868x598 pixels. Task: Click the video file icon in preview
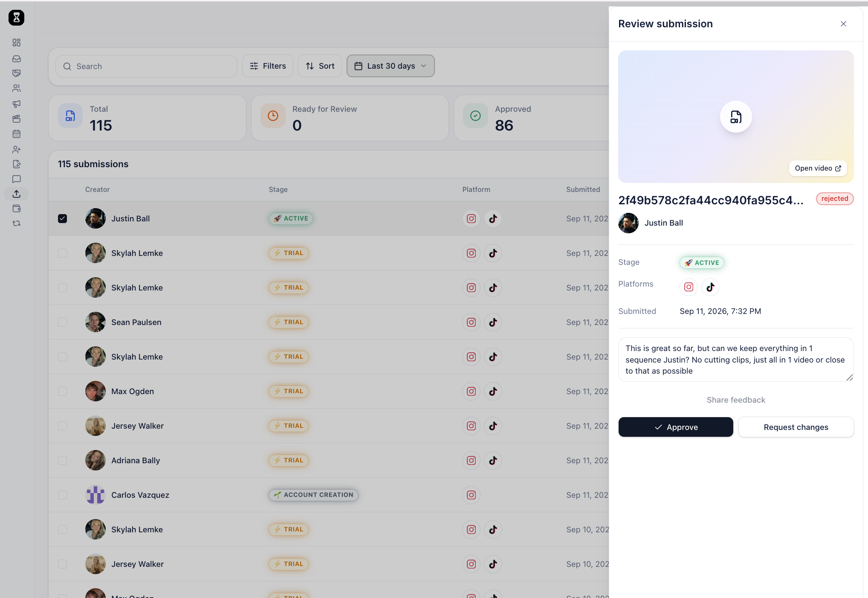click(x=736, y=117)
